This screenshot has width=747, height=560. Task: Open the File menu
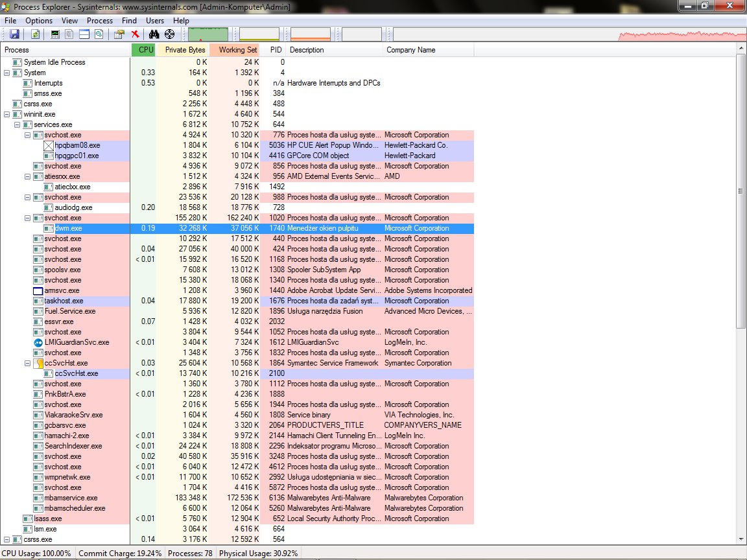pyautogui.click(x=10, y=21)
